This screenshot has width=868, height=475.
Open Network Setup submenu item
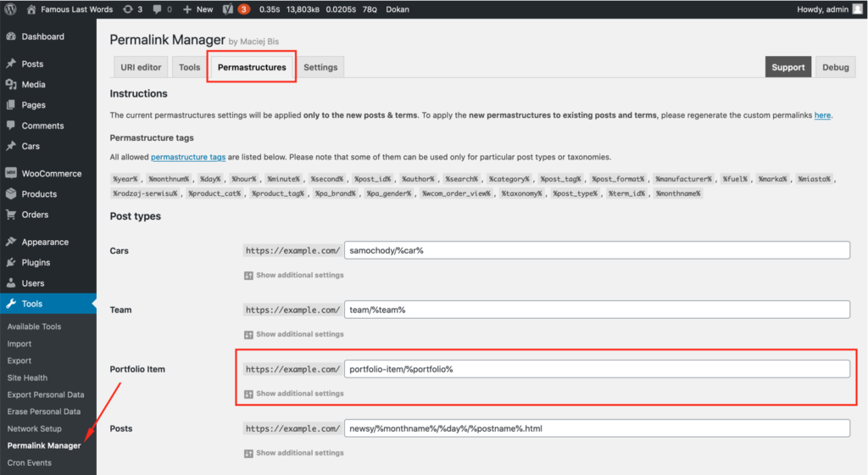point(34,428)
